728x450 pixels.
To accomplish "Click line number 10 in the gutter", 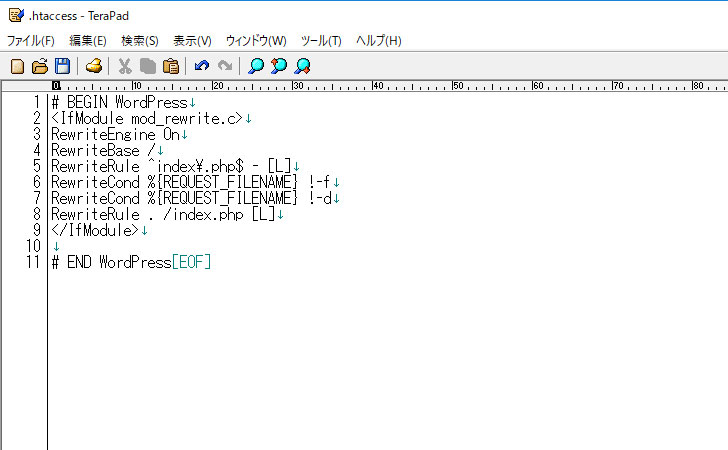I will (x=33, y=246).
